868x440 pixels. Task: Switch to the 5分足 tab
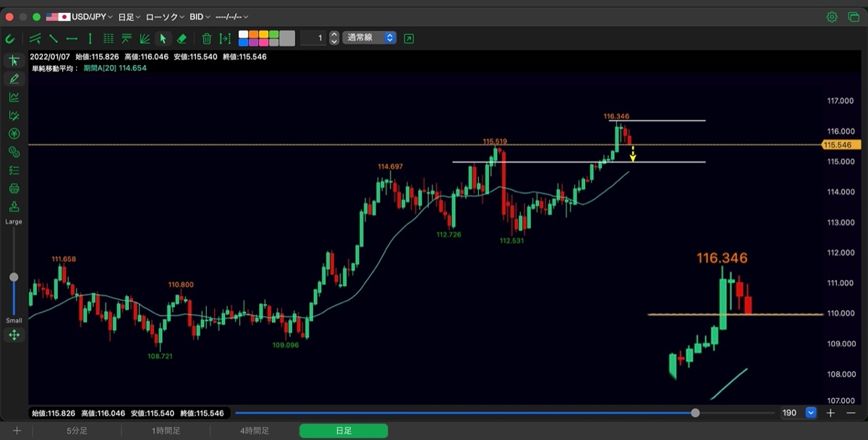77,431
